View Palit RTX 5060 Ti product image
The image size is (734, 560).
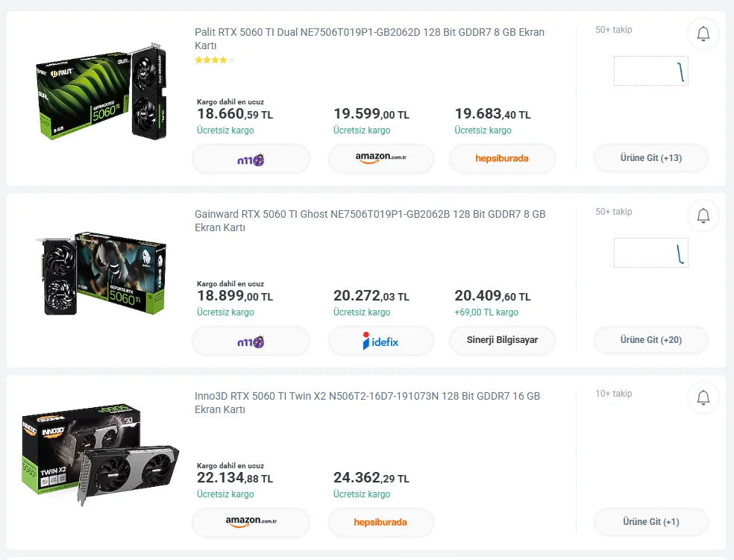(x=101, y=92)
